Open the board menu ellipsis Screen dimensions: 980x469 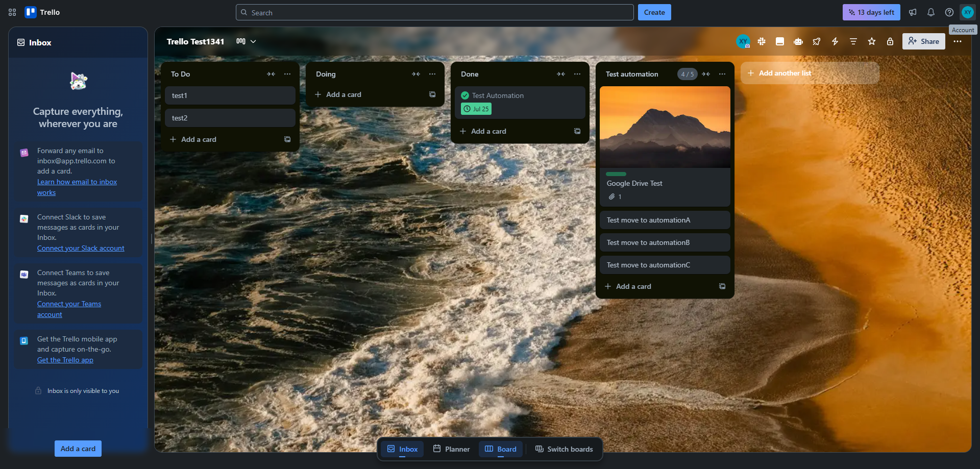click(x=958, y=41)
